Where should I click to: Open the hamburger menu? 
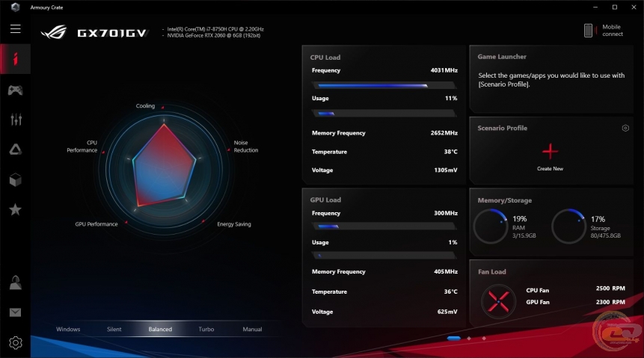click(x=16, y=28)
